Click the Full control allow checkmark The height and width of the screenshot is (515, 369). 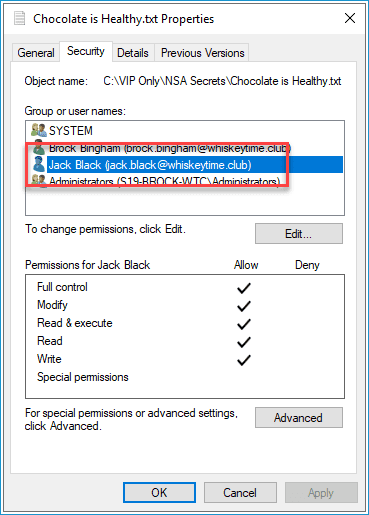[244, 288]
